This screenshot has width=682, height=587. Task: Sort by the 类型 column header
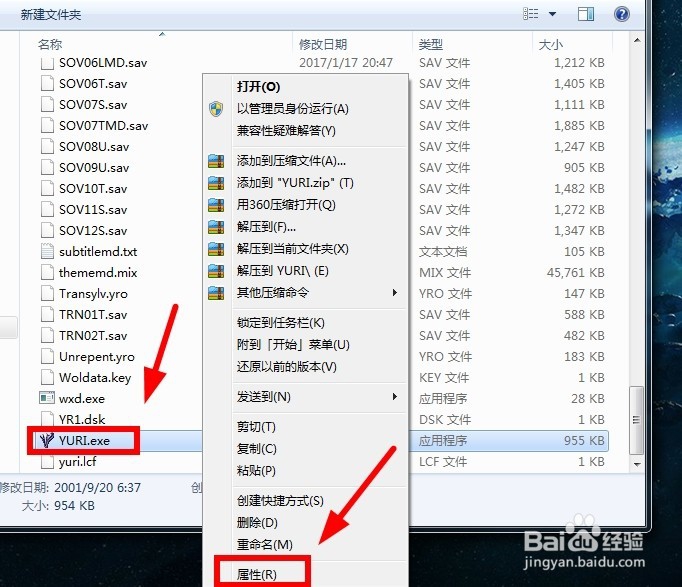point(431,44)
